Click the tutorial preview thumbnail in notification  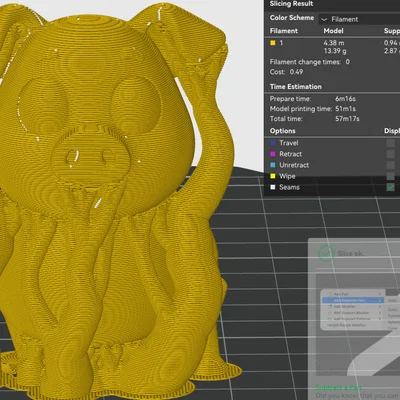click(x=358, y=325)
